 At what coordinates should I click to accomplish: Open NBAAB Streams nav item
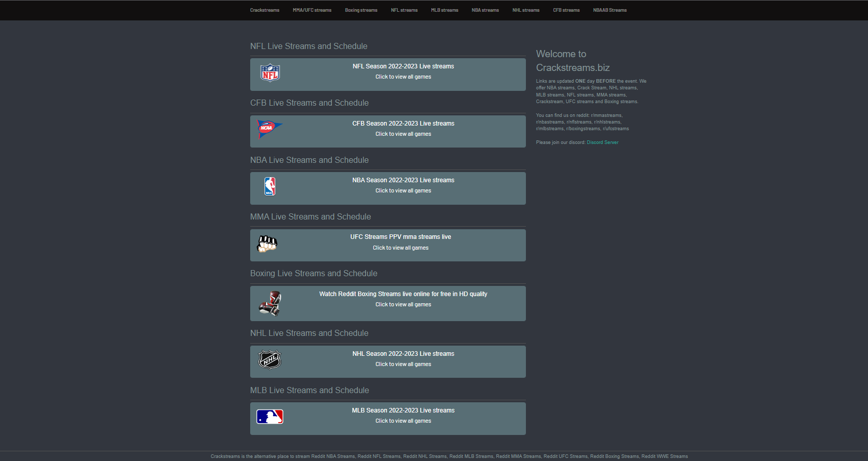(610, 10)
